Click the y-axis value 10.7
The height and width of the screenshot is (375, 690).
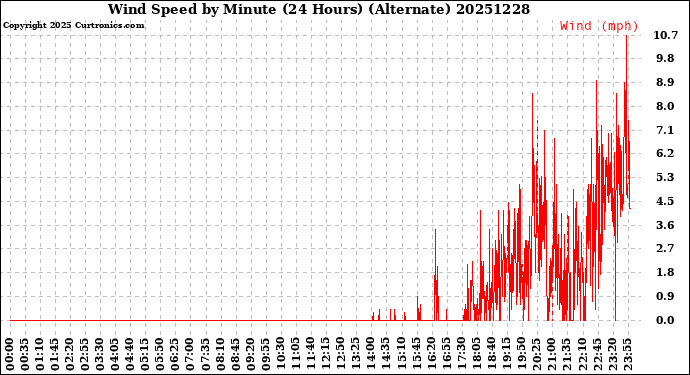coord(665,35)
